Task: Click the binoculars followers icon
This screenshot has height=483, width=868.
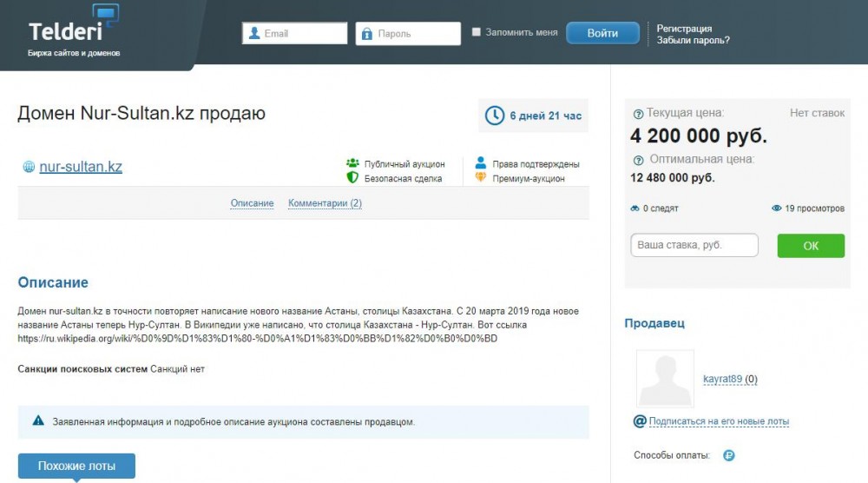Action: pyautogui.click(x=635, y=208)
